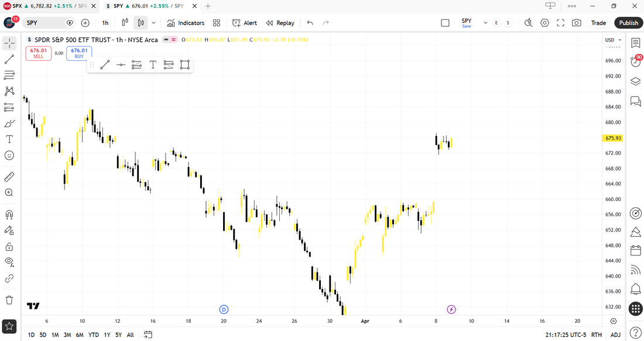The height and width of the screenshot is (341, 644).
Task: Open indicator templates grid icon
Action: click(217, 23)
